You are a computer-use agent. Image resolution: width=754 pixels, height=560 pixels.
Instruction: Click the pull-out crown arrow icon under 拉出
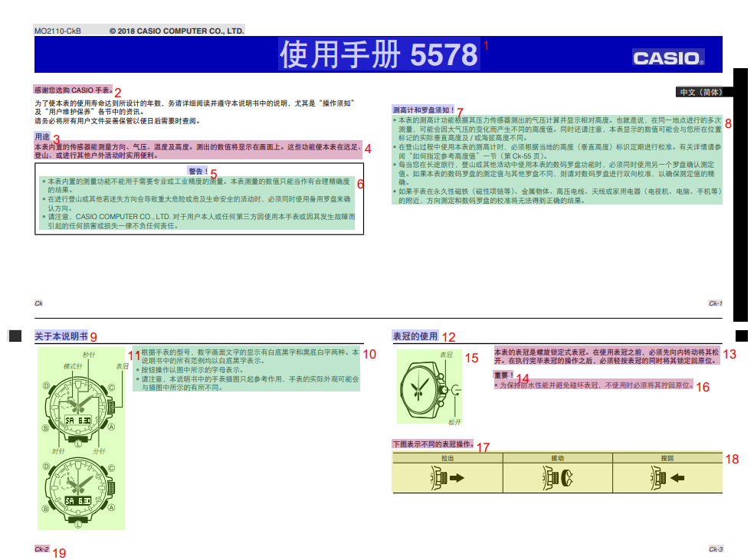447,478
